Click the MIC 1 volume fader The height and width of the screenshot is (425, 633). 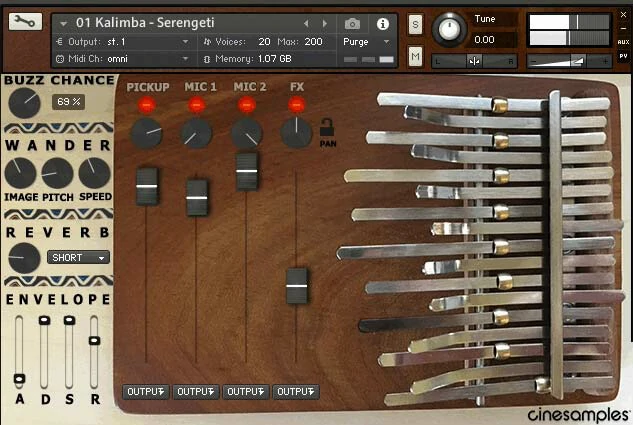[197, 198]
